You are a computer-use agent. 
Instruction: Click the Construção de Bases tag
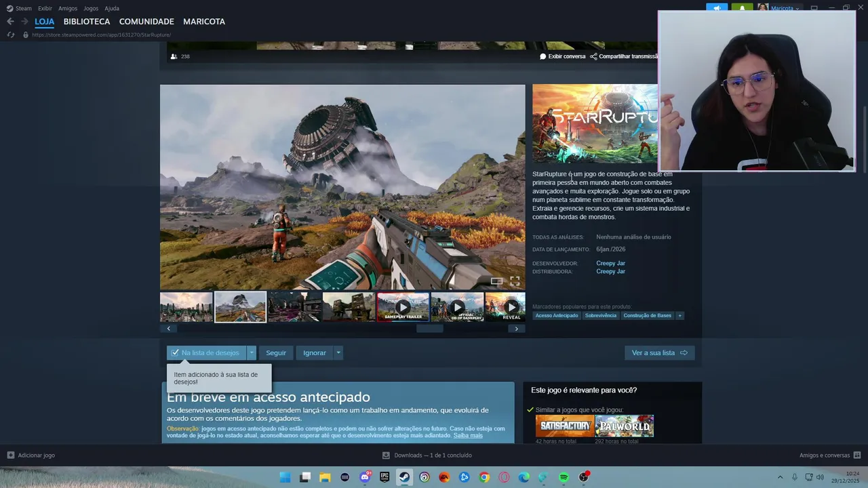pos(648,316)
